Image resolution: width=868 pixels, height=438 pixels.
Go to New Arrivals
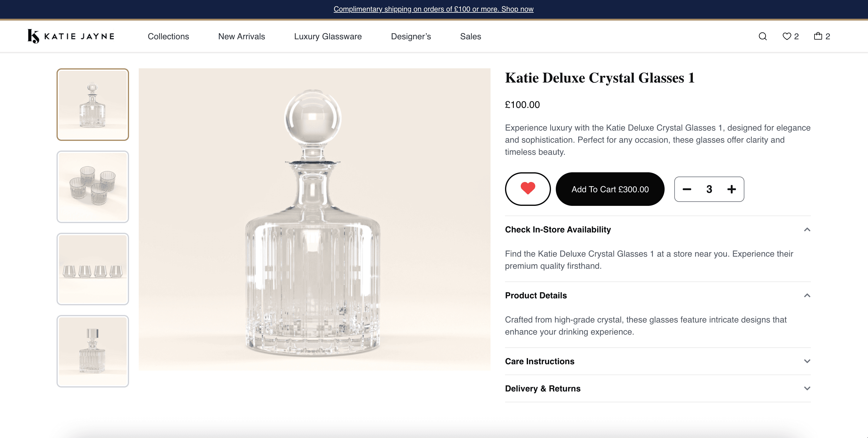pyautogui.click(x=241, y=36)
